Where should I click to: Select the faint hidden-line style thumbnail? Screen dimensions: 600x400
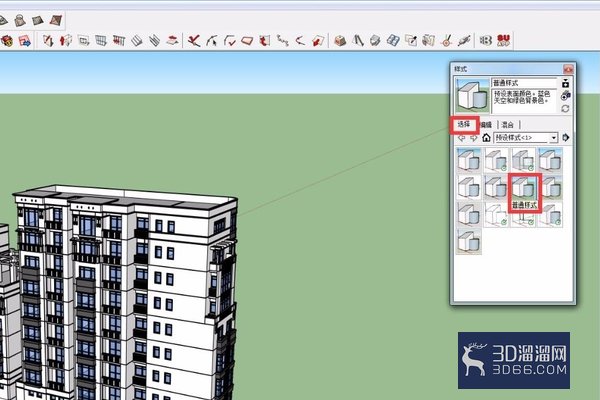(x=496, y=215)
